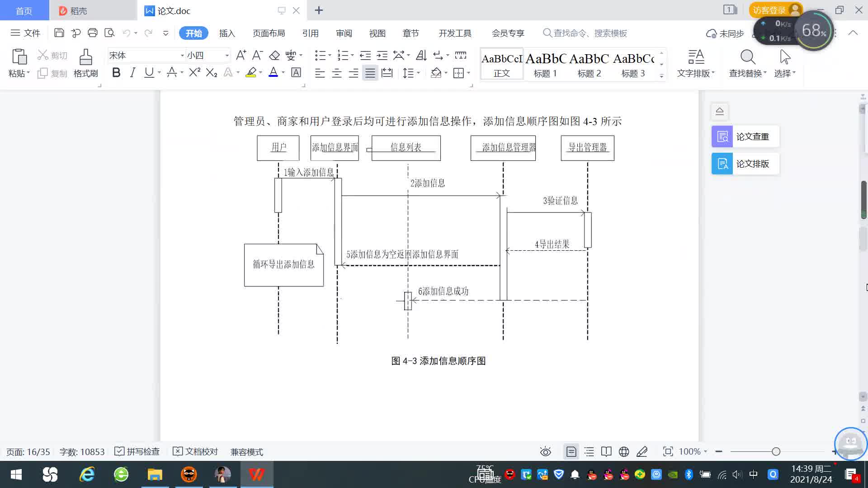
Task: Click the Format Painter (格式刷) icon
Action: coord(85,58)
